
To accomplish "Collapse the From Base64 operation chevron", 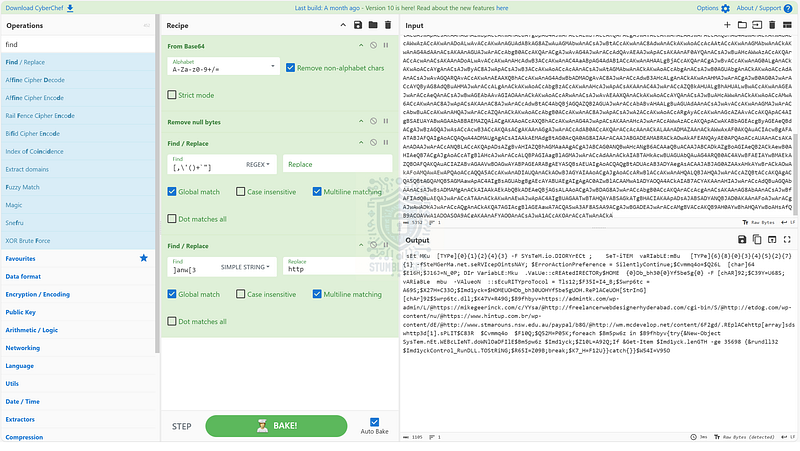I will pos(361,45).
